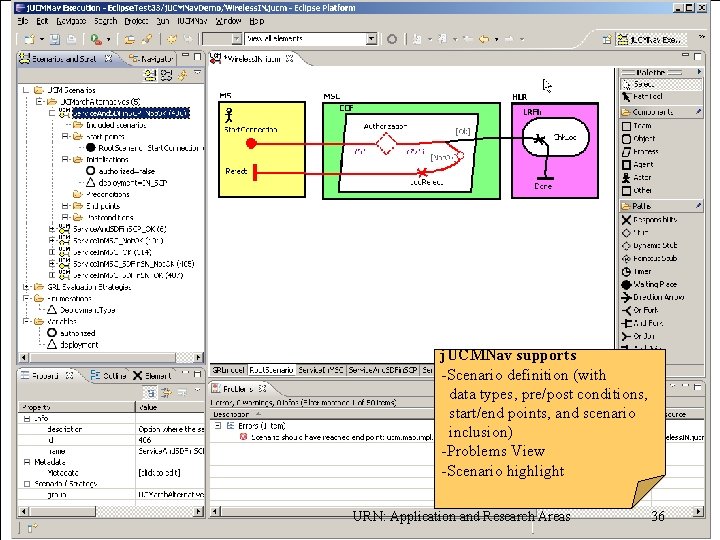Collapse the Errors (1 item) group

(217, 426)
